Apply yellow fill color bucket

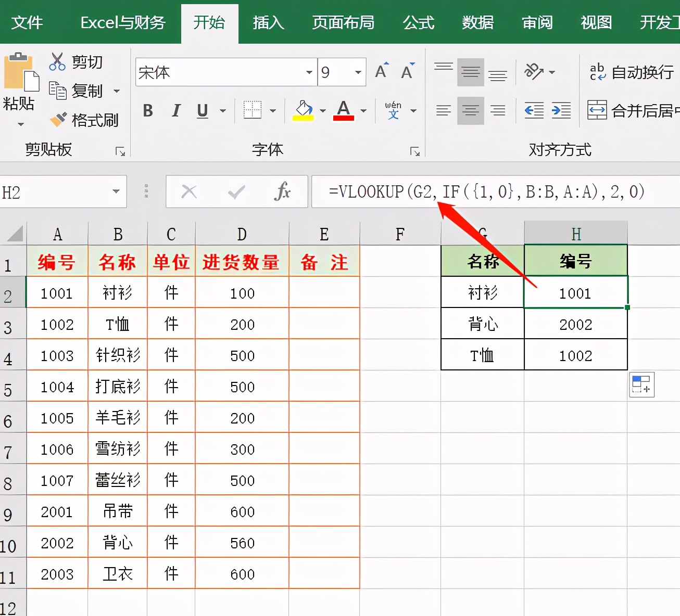pyautogui.click(x=303, y=110)
